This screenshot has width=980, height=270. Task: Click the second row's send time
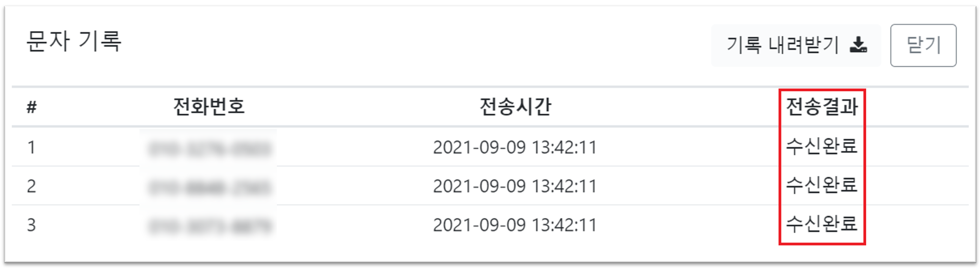tap(515, 186)
